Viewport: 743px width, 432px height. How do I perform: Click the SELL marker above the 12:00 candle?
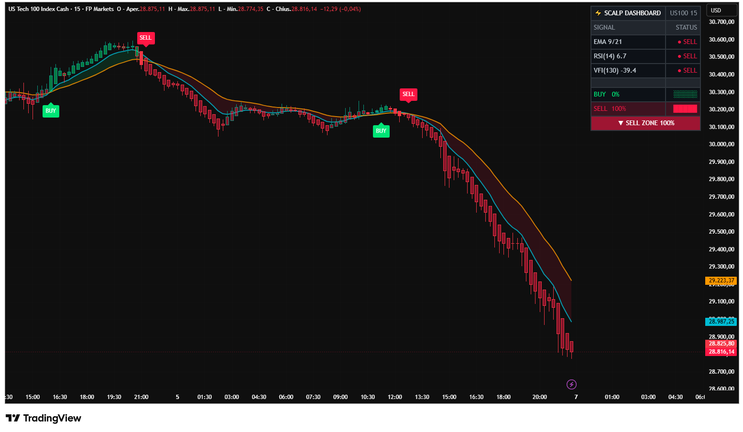(x=408, y=95)
